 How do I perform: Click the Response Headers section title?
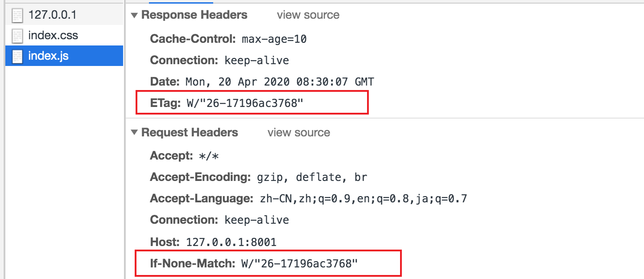pyautogui.click(x=194, y=15)
